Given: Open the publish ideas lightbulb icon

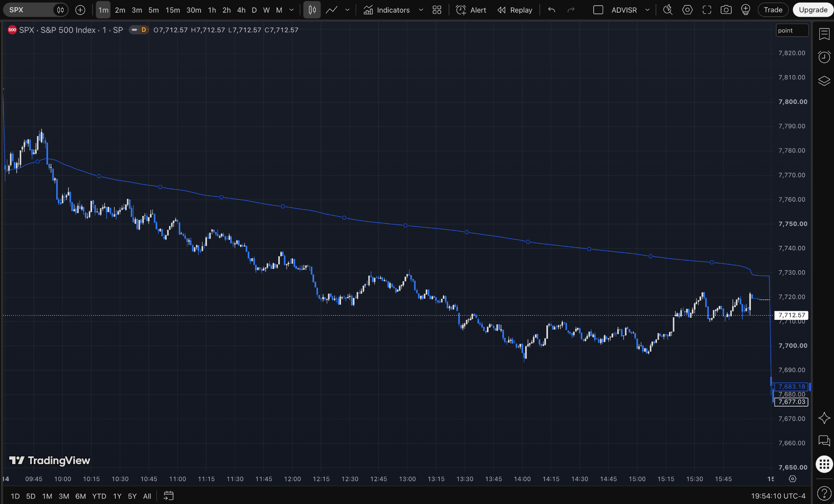Looking at the screenshot, I should 746,10.
